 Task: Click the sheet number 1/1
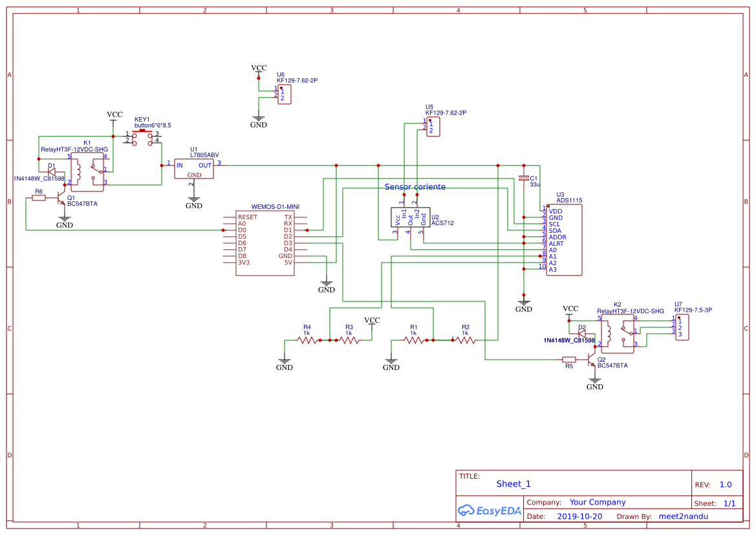[x=729, y=503]
